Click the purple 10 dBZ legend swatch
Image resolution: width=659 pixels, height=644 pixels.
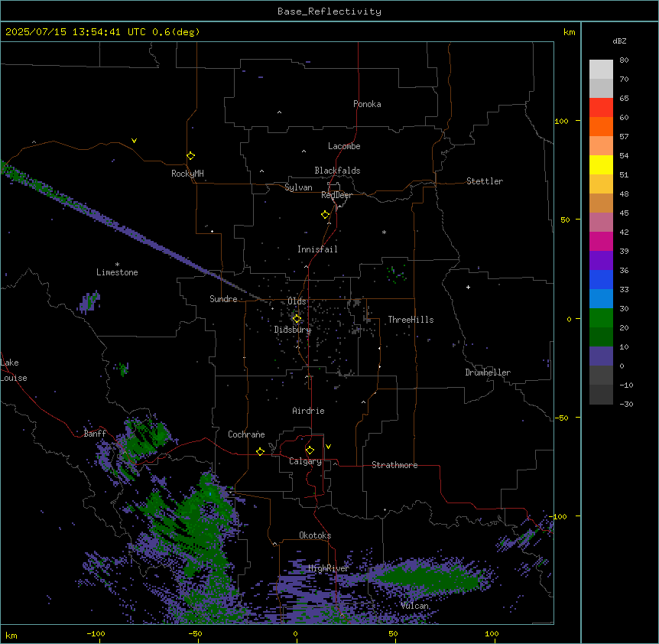[x=601, y=356]
